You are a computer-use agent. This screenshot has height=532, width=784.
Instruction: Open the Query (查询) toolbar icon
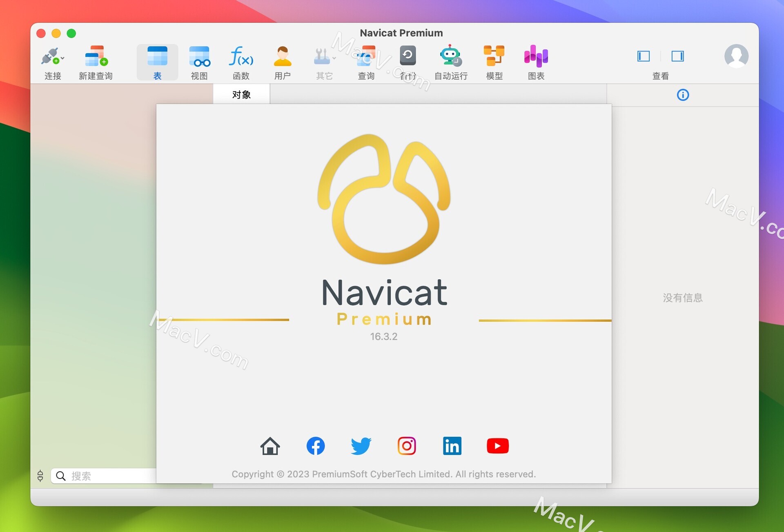(x=366, y=56)
